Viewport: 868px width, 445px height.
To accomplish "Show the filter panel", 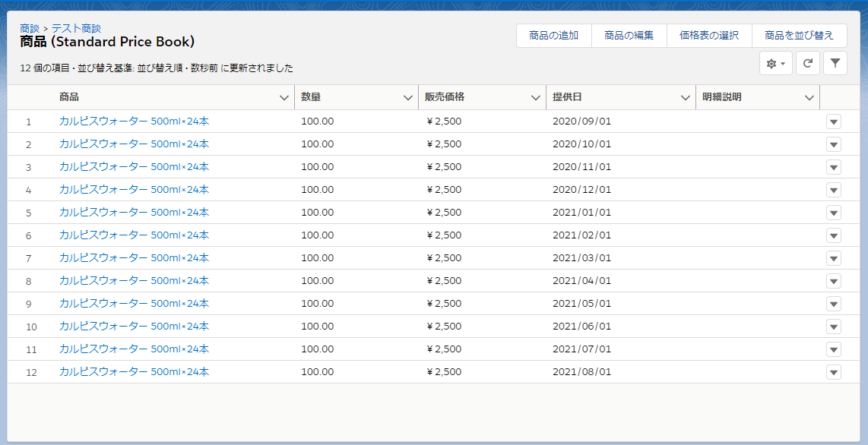I will tap(835, 64).
